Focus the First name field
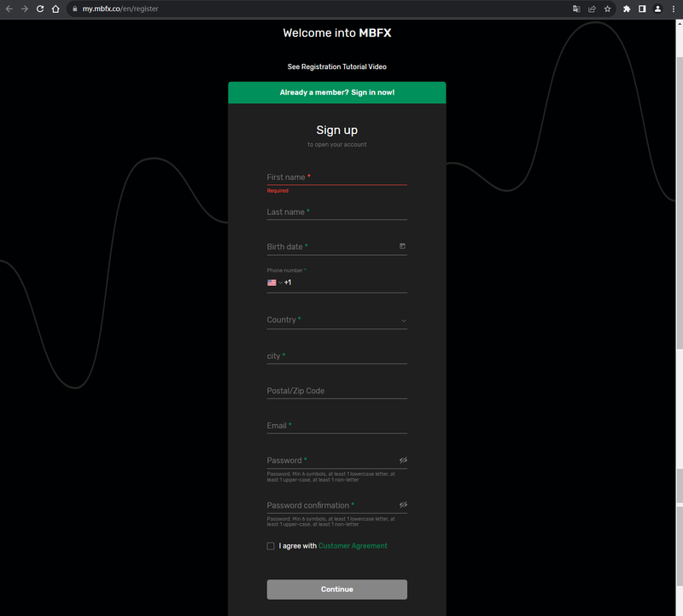683x616 pixels. click(336, 177)
